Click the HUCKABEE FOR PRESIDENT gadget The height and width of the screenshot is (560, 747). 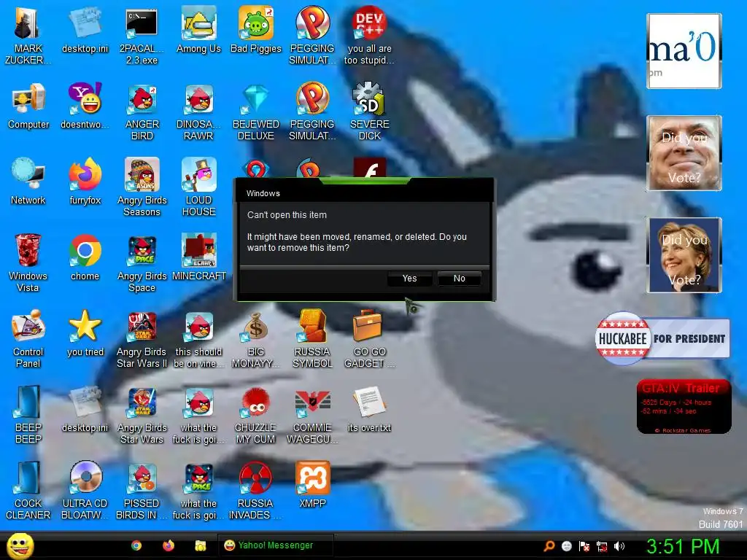(662, 338)
